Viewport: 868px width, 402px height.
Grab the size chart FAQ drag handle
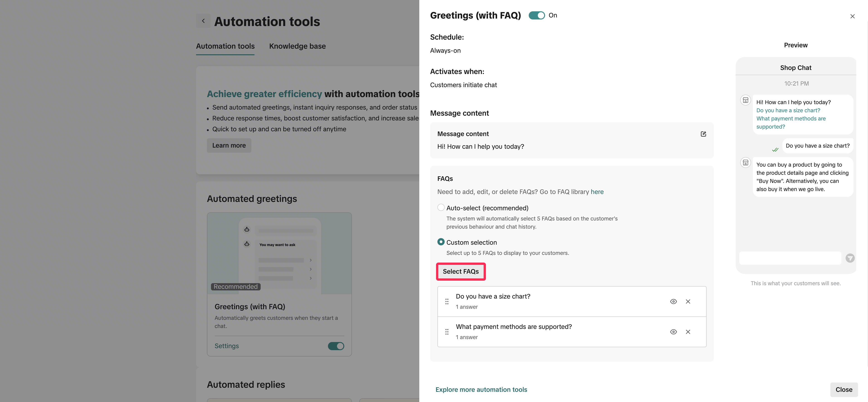coord(447,301)
